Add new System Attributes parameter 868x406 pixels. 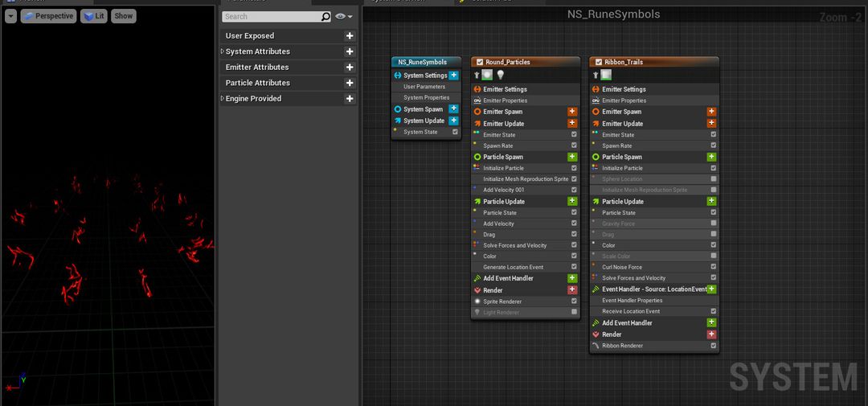pos(350,51)
